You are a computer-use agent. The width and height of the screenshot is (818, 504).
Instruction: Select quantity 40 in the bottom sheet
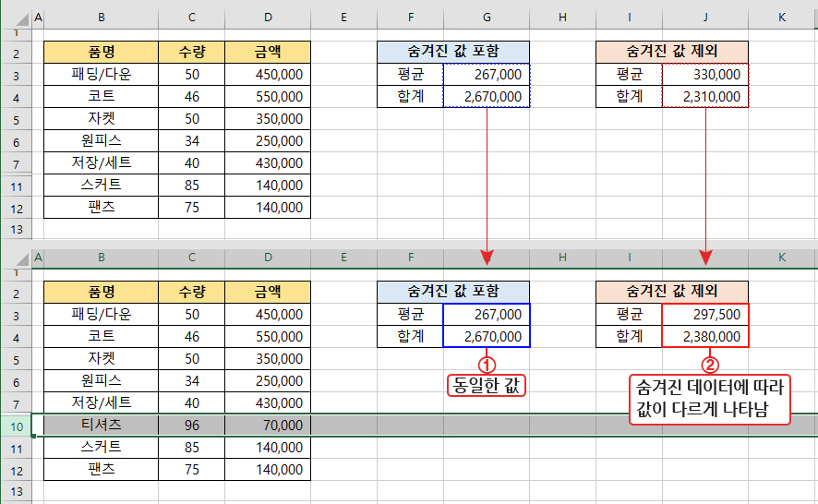(191, 402)
